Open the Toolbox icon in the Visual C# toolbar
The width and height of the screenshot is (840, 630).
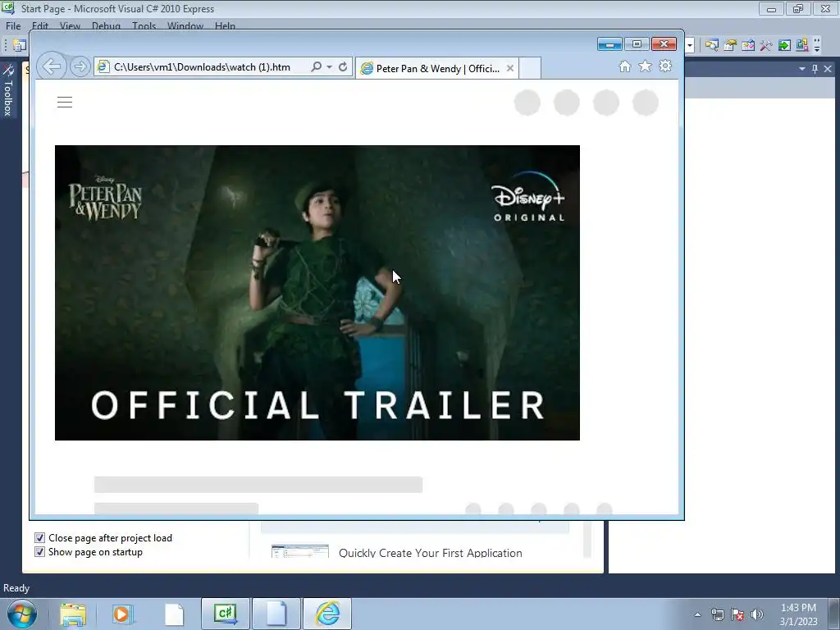point(766,46)
